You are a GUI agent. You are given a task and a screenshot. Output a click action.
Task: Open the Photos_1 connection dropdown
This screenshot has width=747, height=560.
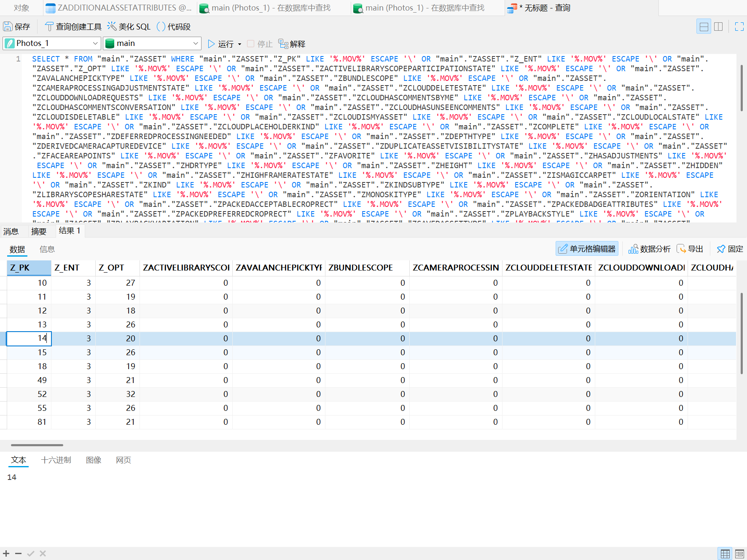tap(52, 43)
